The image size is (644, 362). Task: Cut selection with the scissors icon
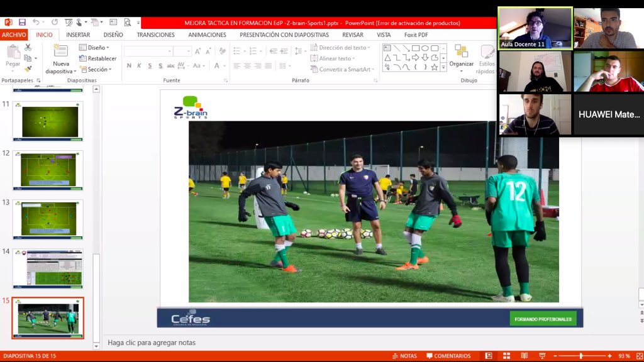(x=28, y=48)
